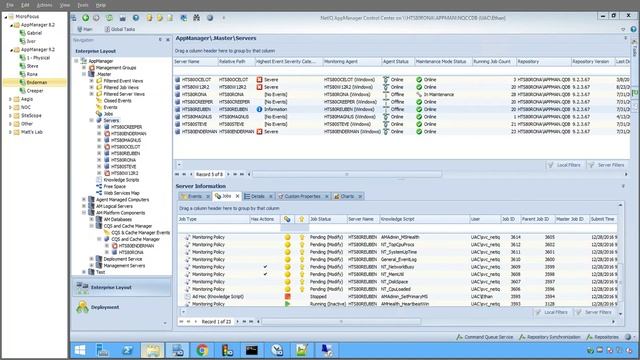
Task: Expand the Aegis folder in left tree
Action: (10, 99)
